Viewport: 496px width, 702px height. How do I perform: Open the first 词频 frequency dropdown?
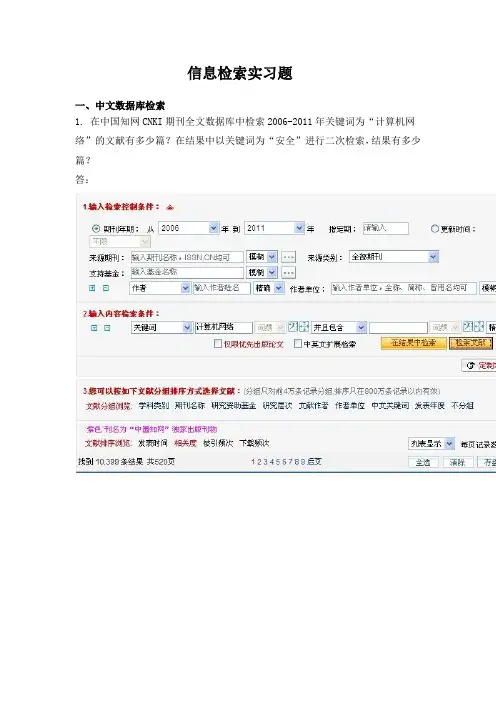click(x=270, y=328)
